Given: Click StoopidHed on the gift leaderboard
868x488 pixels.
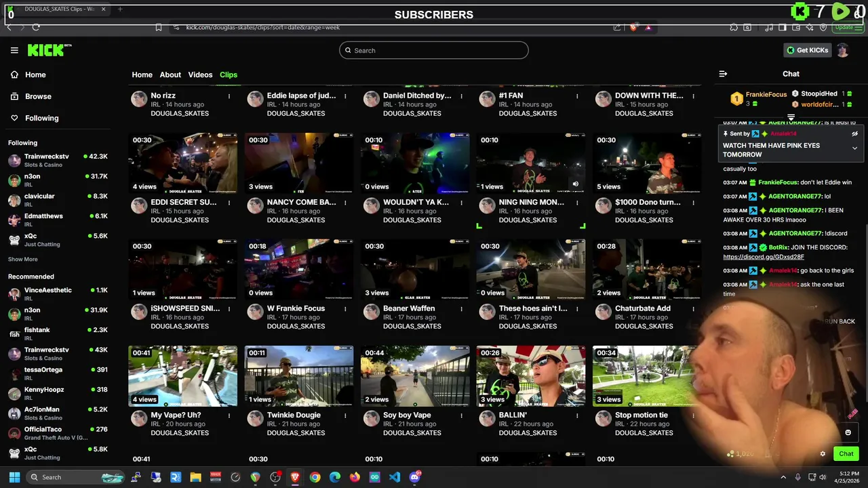Looking at the screenshot, I should pyautogui.click(x=818, y=94).
